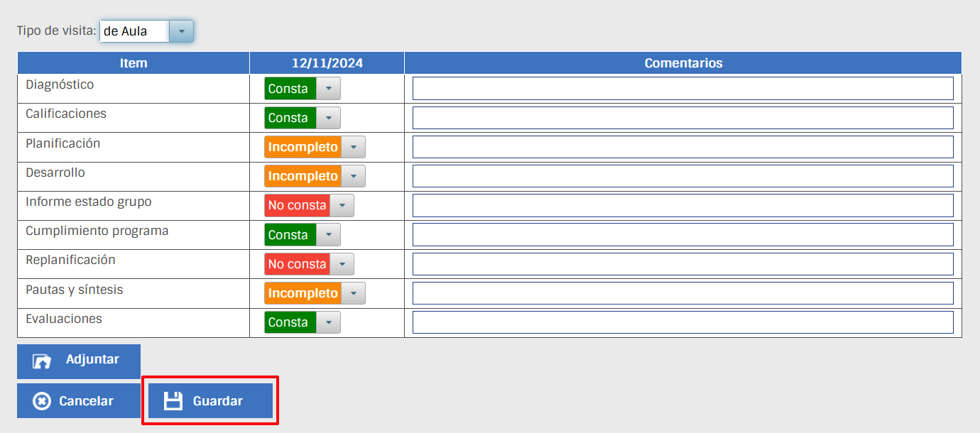Expand the Diagnóstico status dropdown
The image size is (980, 433).
pyautogui.click(x=328, y=89)
